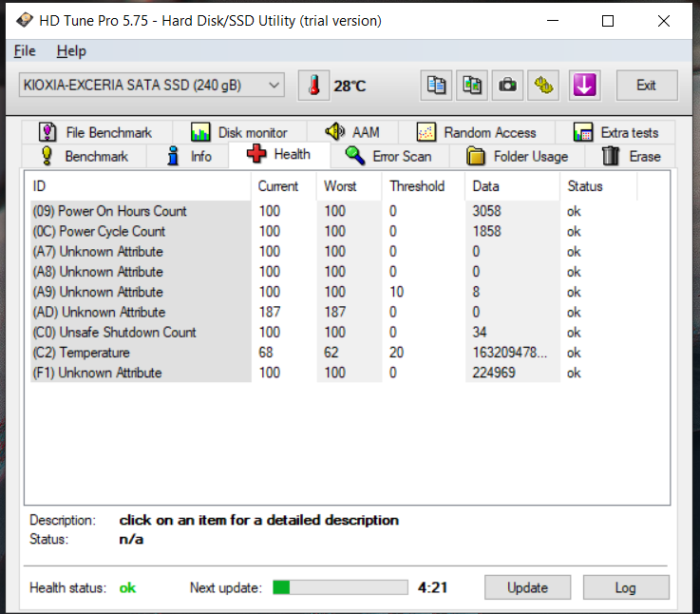Click the Next update progress bar
The width and height of the screenshot is (700, 614).
[x=340, y=587]
